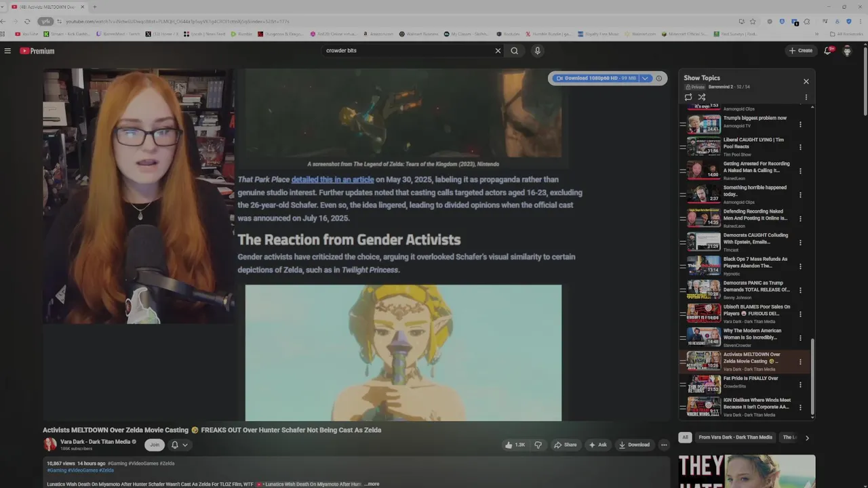
Task: Open options for "IGN Dislikes Where Winds Meet"
Action: 800,407
